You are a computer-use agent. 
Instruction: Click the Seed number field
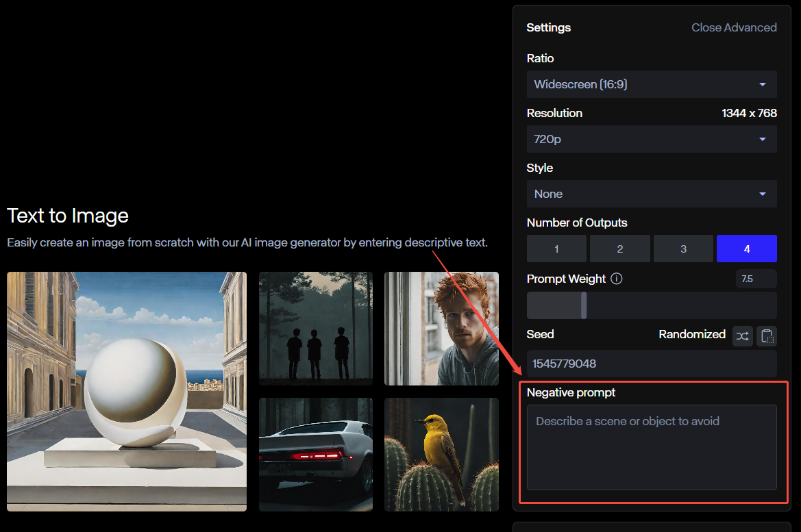coord(652,364)
